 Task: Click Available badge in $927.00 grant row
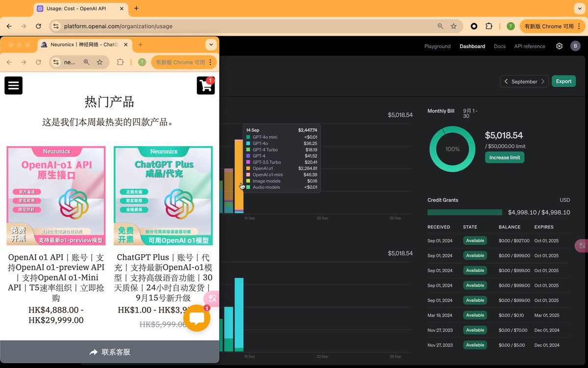coord(475,240)
